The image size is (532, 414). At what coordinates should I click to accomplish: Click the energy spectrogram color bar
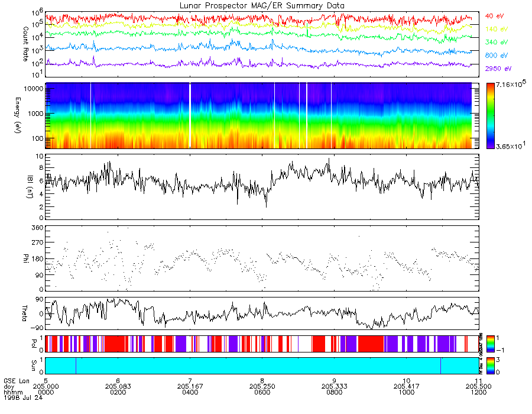(x=490, y=116)
